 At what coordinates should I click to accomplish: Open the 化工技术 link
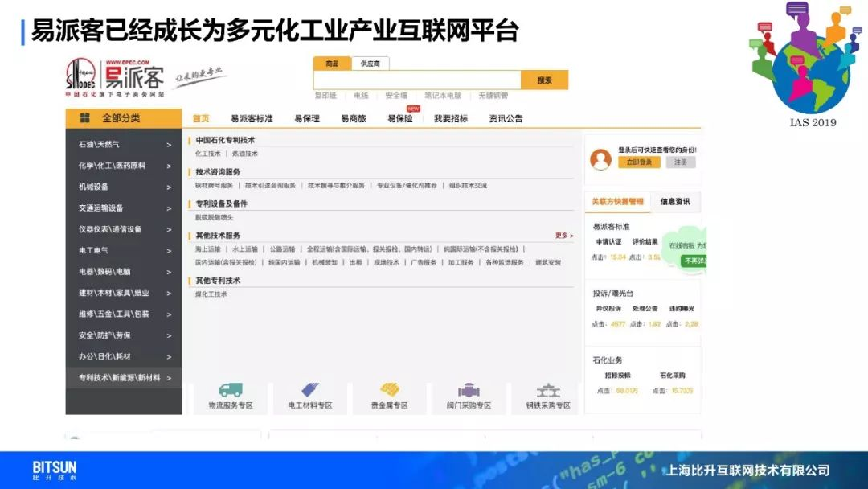[207, 154]
